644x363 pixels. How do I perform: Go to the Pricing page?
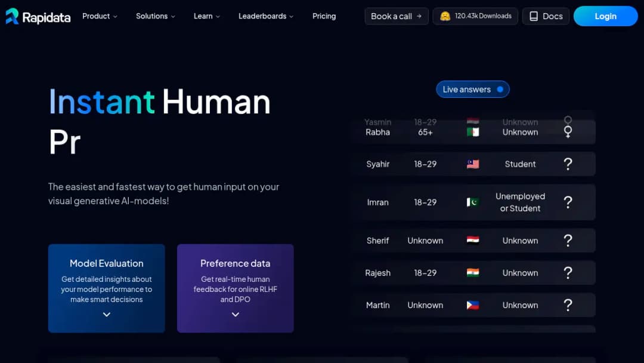324,16
